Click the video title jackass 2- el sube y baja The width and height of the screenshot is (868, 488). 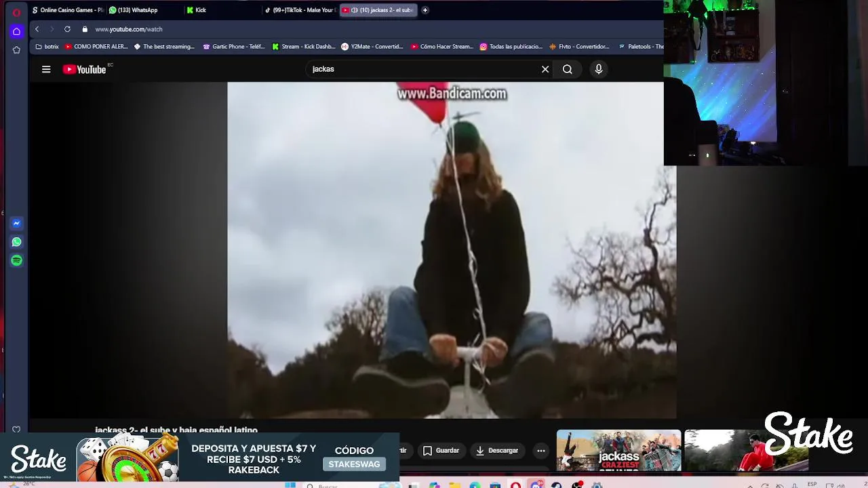(x=176, y=430)
